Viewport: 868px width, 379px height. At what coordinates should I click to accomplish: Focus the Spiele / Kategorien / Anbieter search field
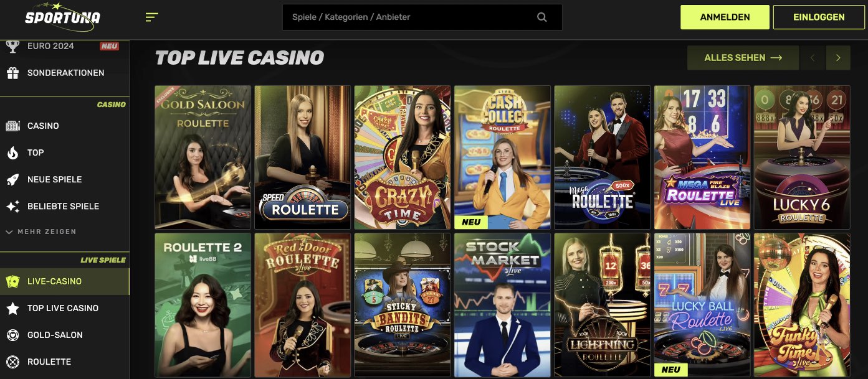click(x=422, y=17)
